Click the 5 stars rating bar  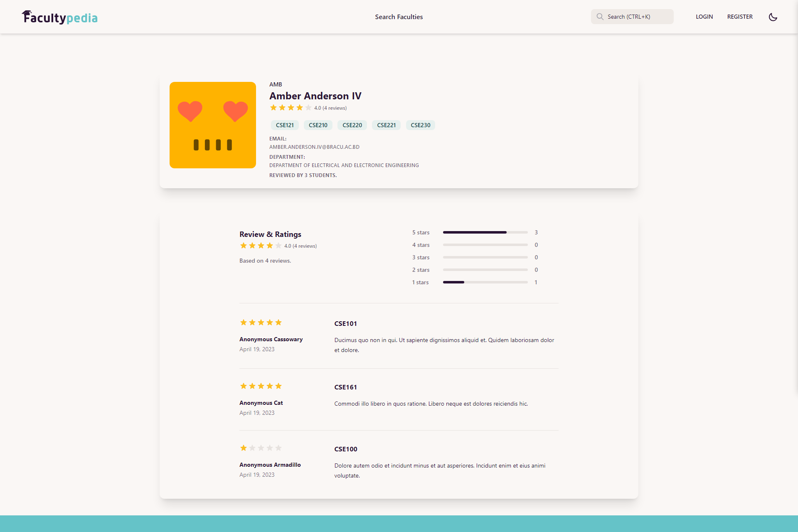click(x=485, y=232)
